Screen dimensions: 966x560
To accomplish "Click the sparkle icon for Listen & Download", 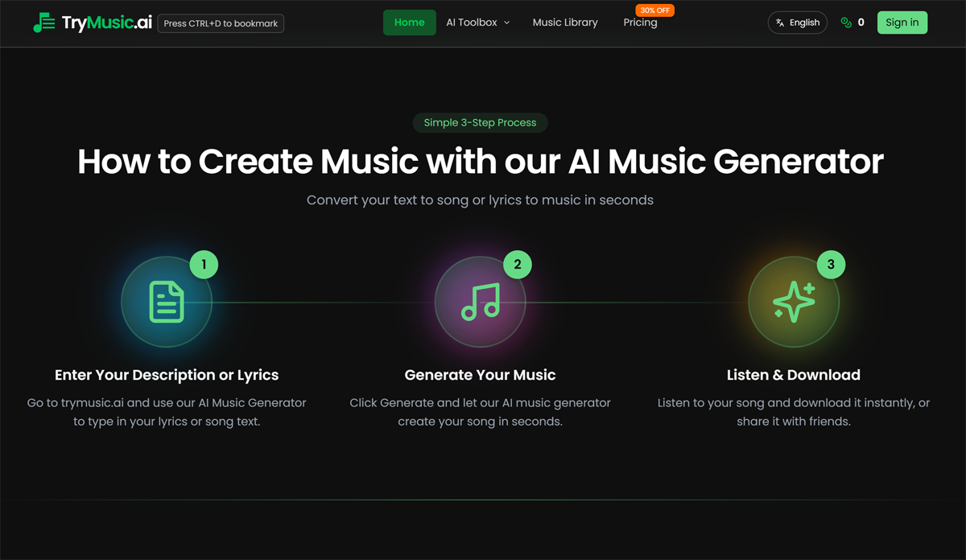I will (x=794, y=302).
